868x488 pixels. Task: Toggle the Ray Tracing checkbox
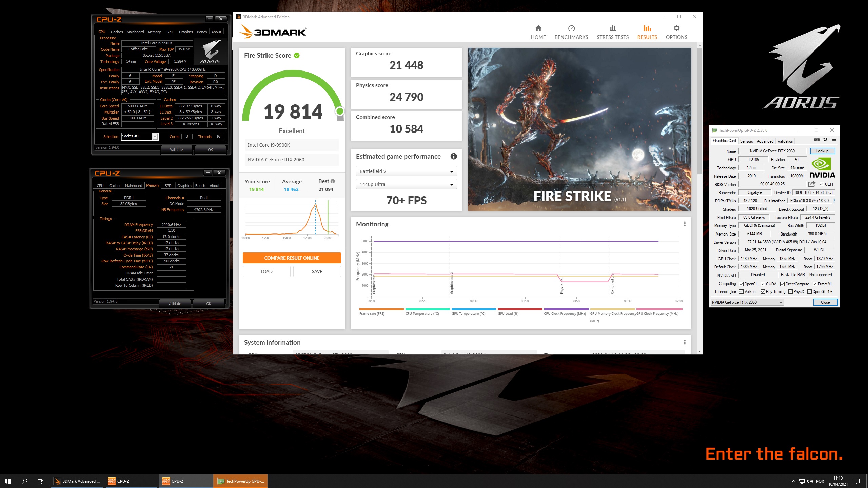[x=763, y=292]
